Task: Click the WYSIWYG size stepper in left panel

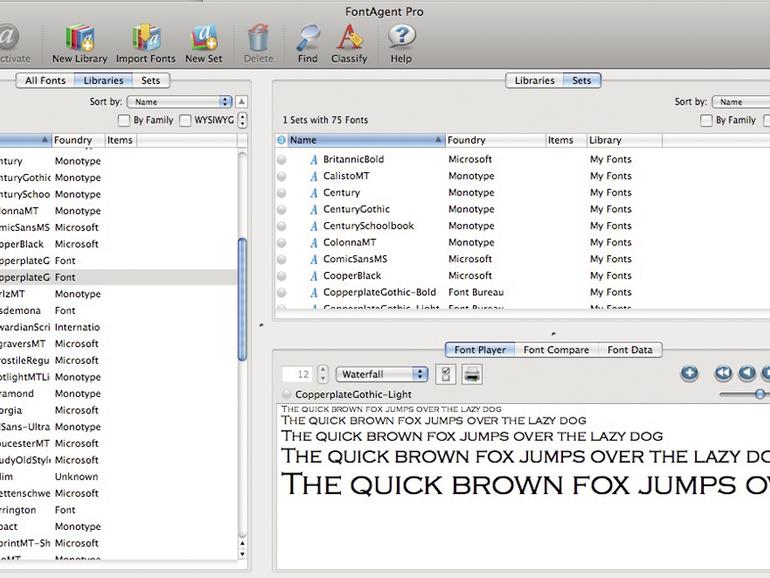Action: (x=242, y=120)
